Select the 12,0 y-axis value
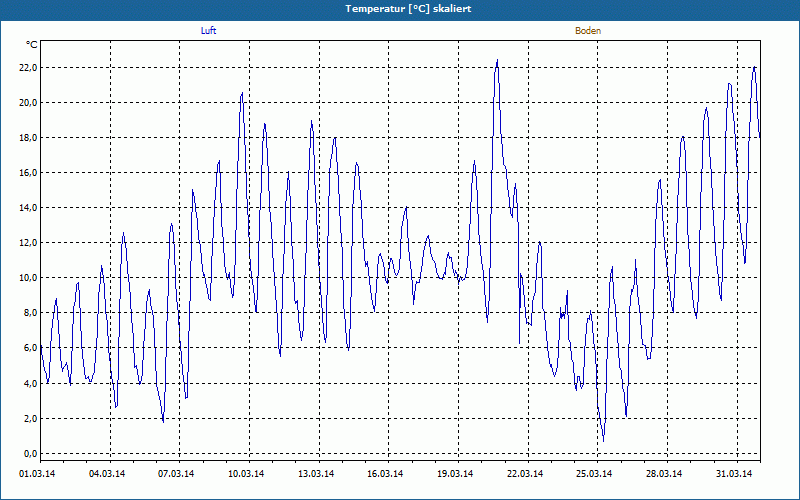 (28, 243)
